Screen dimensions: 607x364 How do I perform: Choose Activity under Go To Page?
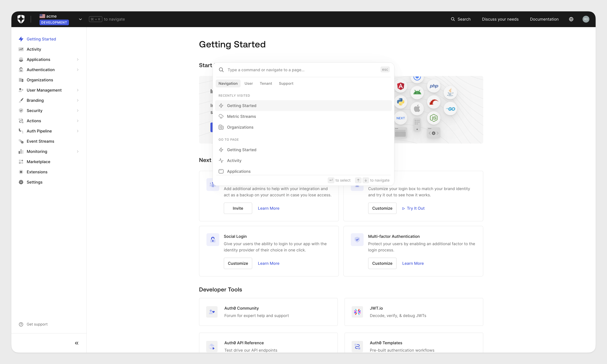303,161
